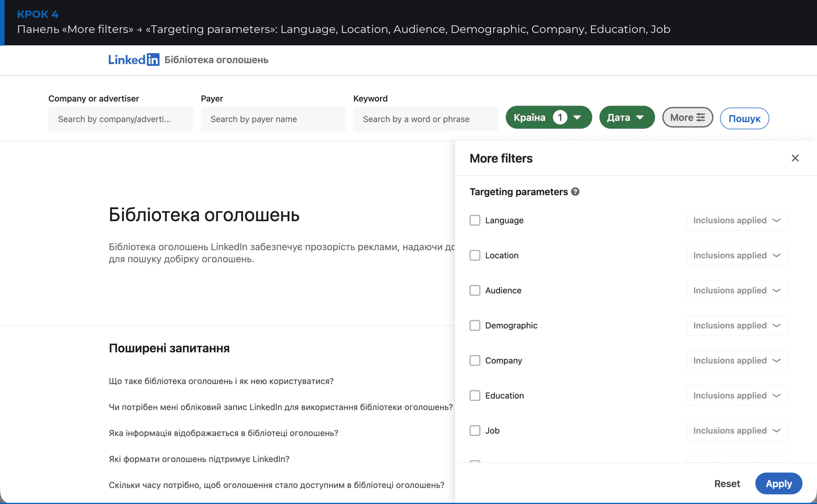This screenshot has width=817, height=504.
Task: Open the Company Inclusions applied dropdown
Action: click(x=737, y=360)
